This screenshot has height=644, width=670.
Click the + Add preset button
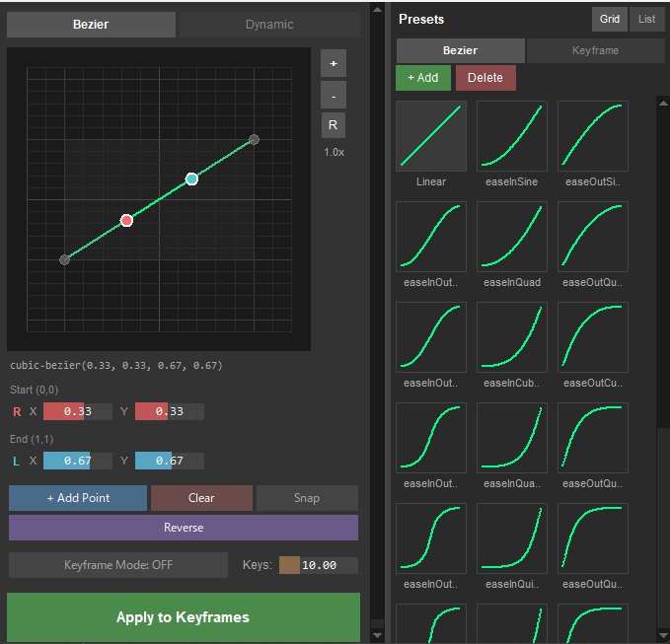[423, 78]
